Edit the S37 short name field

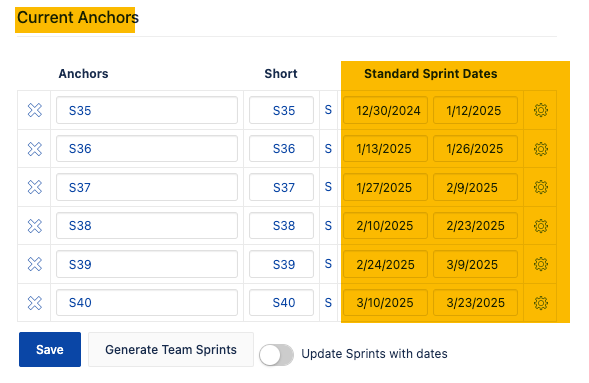point(281,187)
